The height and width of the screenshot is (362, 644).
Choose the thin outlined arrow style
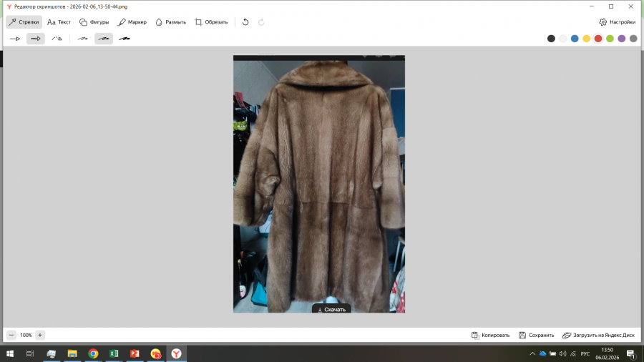(15, 39)
